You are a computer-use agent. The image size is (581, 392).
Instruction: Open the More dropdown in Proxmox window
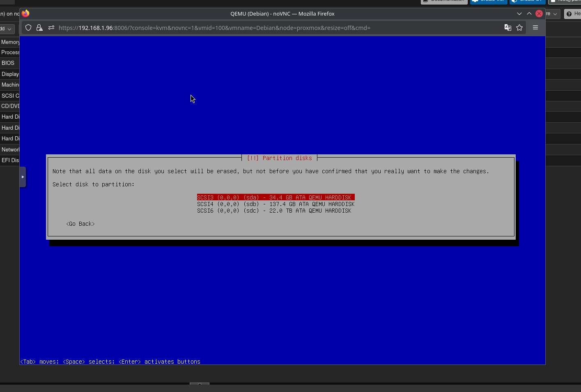coord(553,14)
